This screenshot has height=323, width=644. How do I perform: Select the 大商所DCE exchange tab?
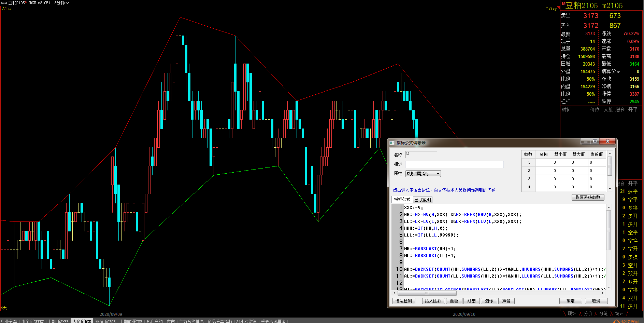[x=82, y=321]
